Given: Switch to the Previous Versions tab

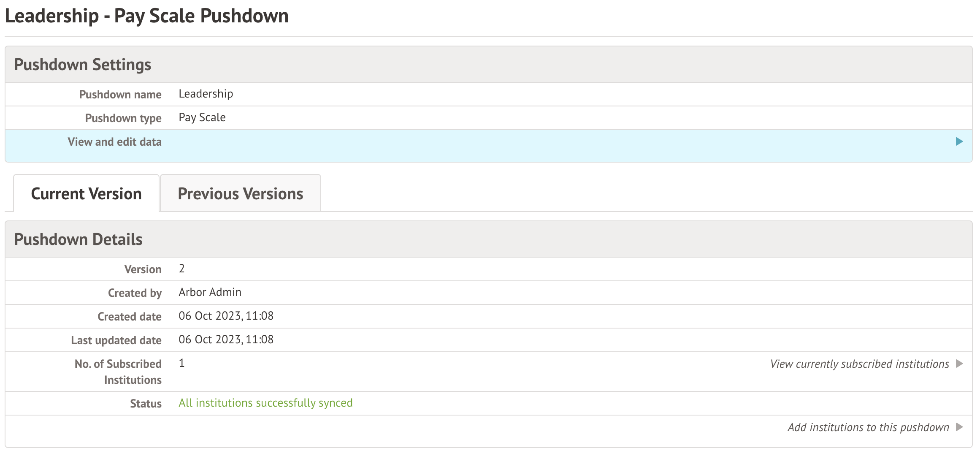Looking at the screenshot, I should (x=240, y=194).
